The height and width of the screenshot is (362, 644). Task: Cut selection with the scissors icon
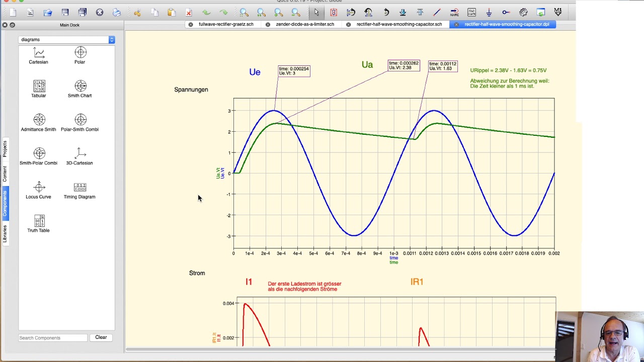point(137,13)
